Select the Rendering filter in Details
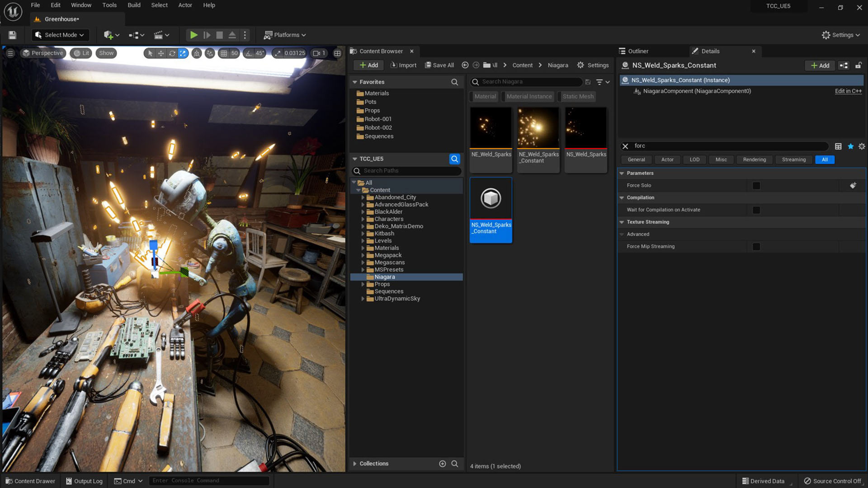Screen dimensions: 868x488 754,160
